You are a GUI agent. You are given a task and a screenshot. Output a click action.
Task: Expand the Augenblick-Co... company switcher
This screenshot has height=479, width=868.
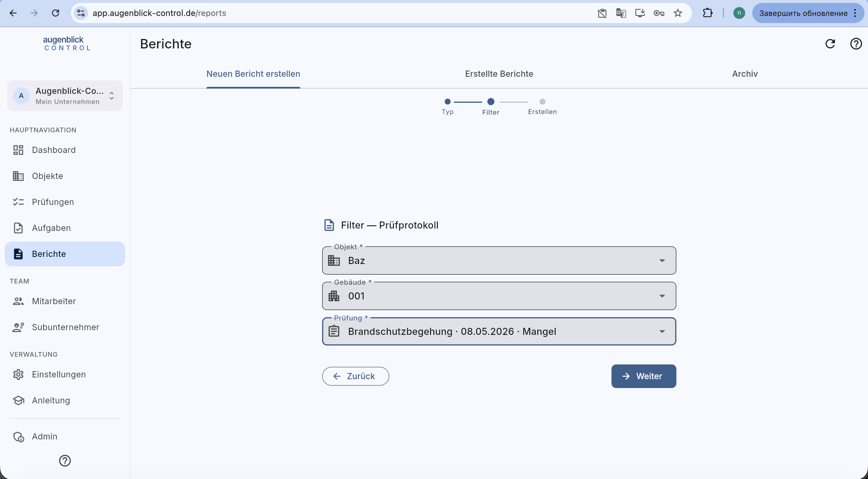tap(65, 96)
